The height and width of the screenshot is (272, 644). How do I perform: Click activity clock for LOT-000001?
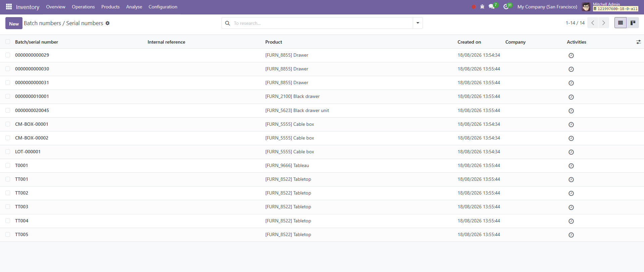(x=571, y=152)
